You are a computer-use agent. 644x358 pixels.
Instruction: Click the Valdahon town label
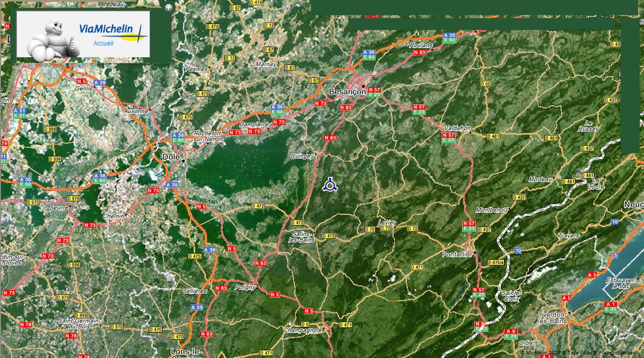click(x=458, y=128)
